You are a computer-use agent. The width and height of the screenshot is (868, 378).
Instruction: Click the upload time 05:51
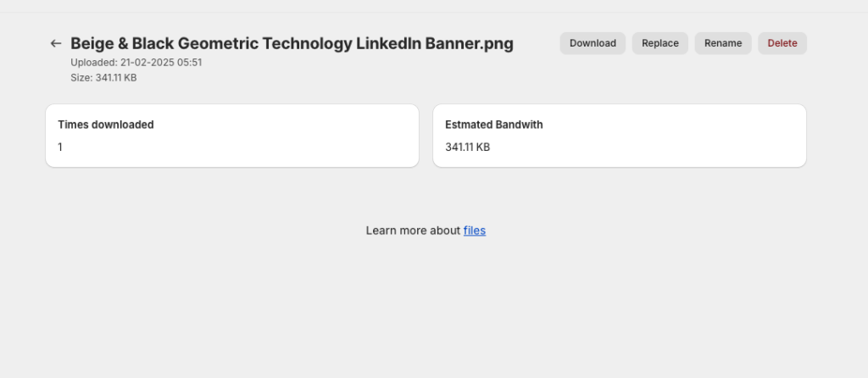click(x=190, y=63)
